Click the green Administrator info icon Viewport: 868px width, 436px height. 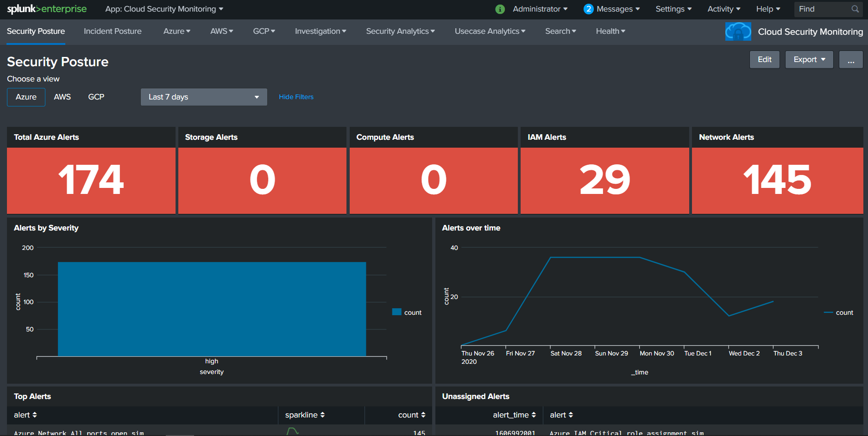(500, 9)
